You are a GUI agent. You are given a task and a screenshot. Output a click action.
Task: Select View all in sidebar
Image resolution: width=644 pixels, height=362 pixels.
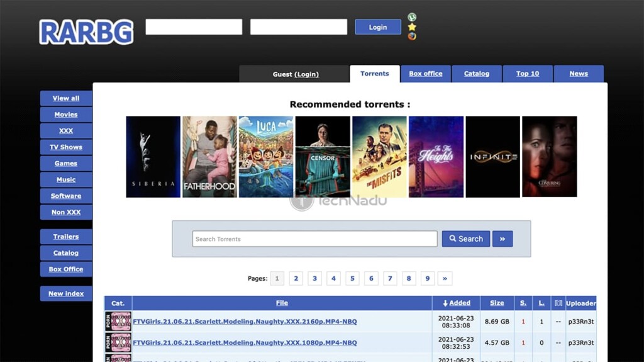(66, 98)
